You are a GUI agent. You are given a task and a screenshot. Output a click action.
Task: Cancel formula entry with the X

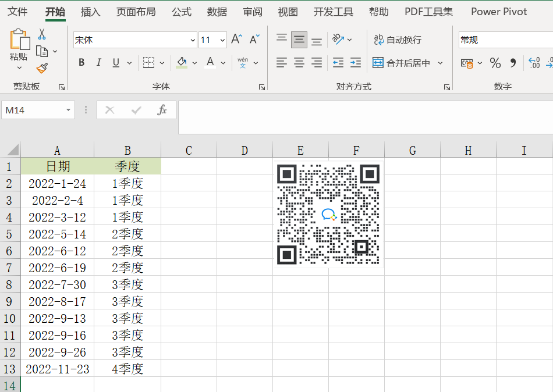pos(109,110)
